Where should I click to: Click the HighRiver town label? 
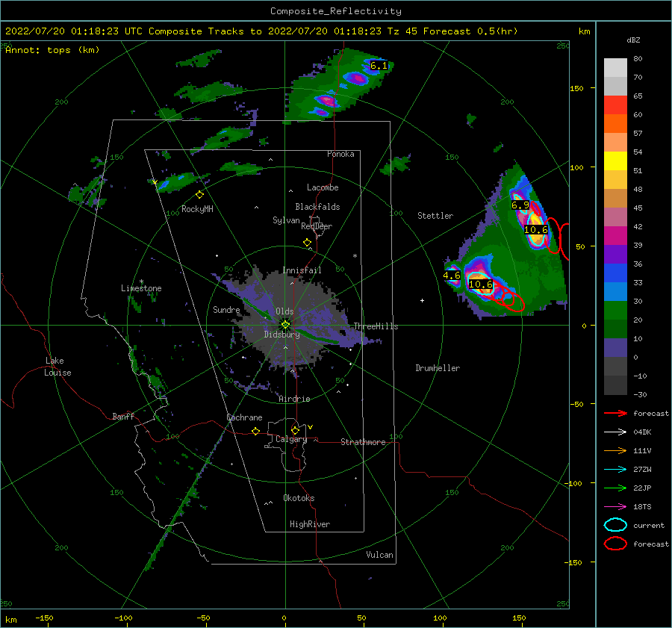pos(310,524)
